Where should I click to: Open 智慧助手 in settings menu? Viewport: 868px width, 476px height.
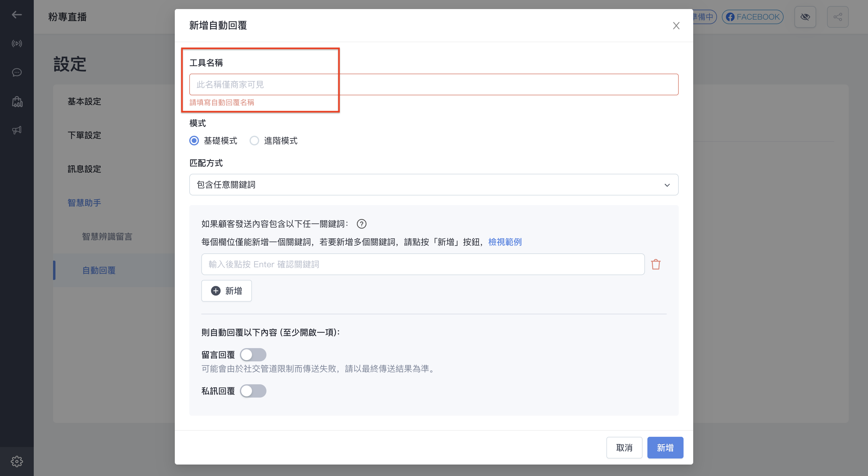(84, 203)
